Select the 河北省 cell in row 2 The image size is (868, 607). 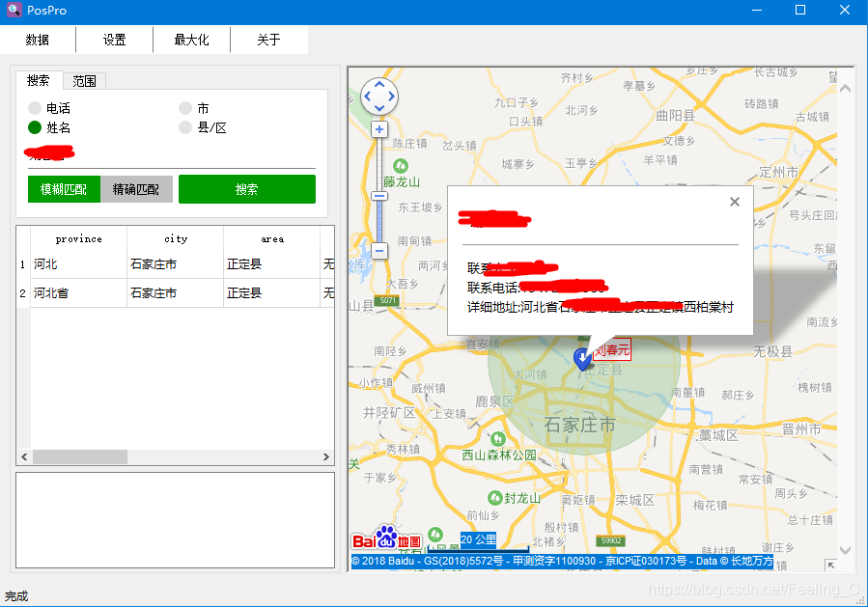pos(78,292)
